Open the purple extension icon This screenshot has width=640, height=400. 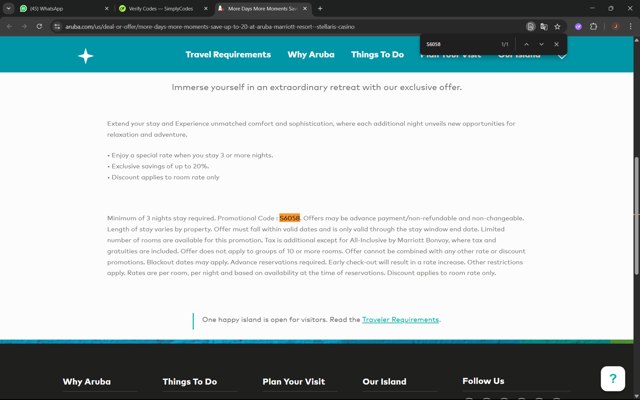coord(578,27)
